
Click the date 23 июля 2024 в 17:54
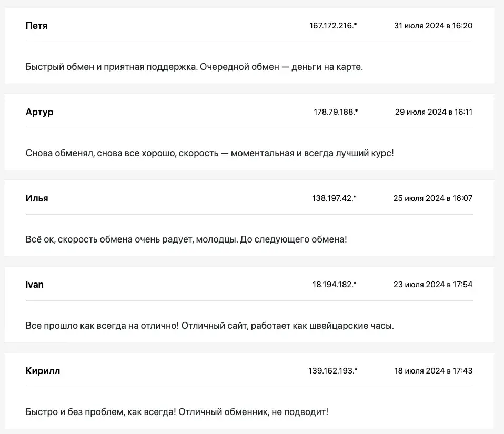[x=433, y=285]
